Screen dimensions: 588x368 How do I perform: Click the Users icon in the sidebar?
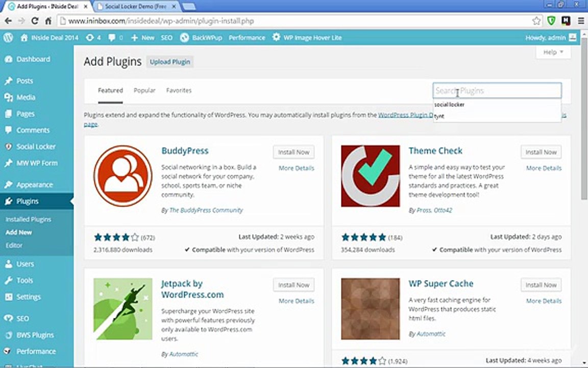click(8, 264)
